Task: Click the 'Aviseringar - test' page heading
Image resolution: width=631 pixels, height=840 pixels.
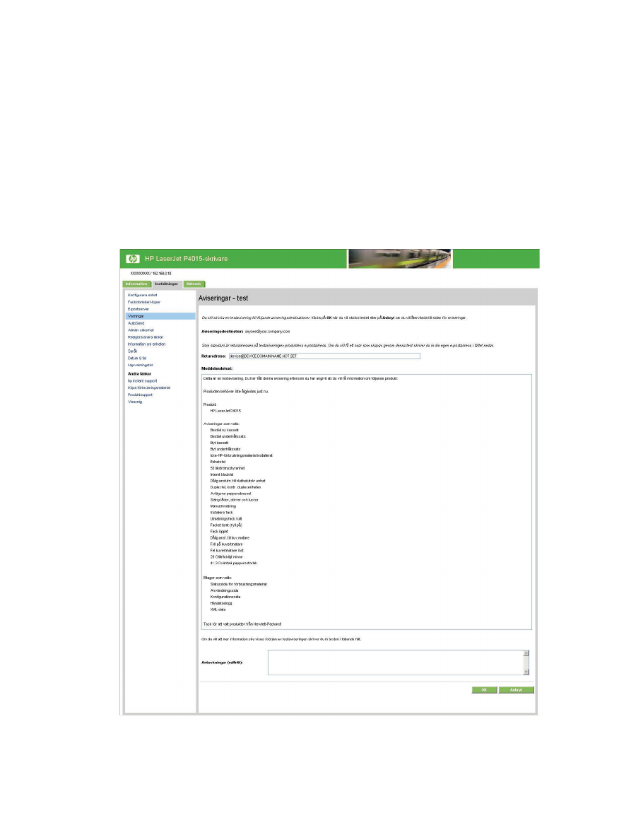Action: pos(223,298)
